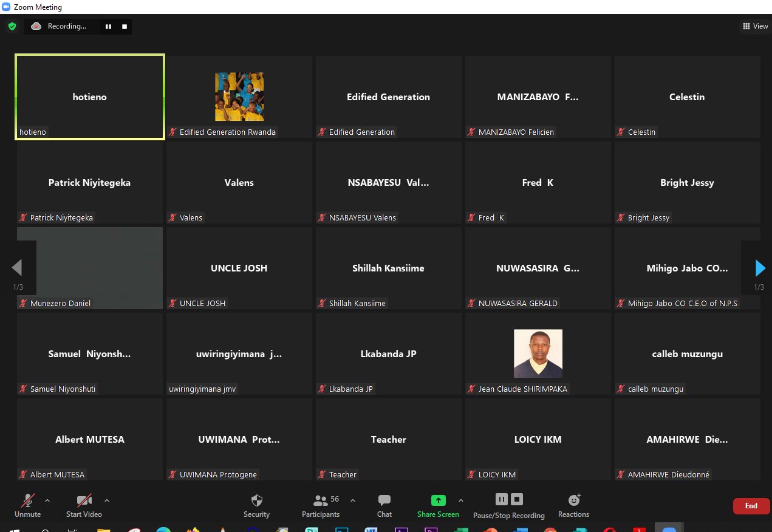Open the View menu at top right

(755, 26)
